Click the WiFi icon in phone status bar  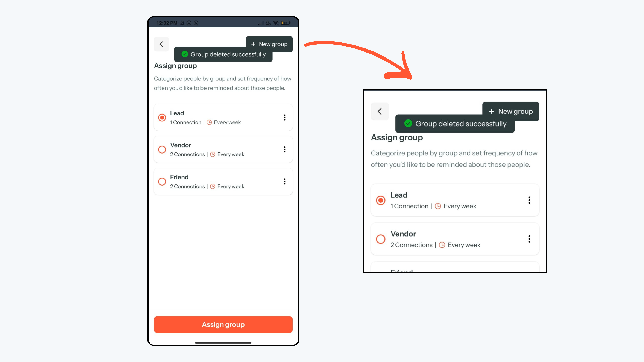276,23
